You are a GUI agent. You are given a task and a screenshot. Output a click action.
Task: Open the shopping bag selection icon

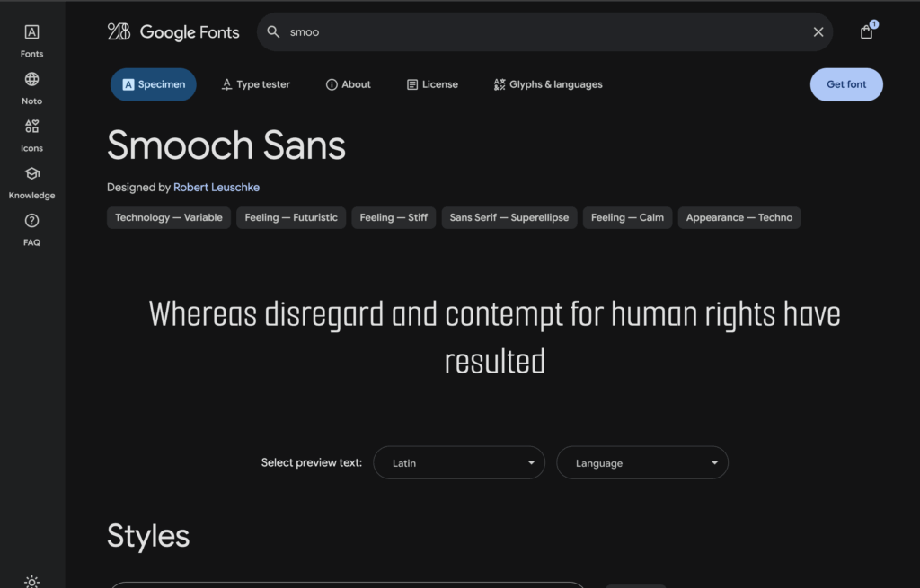pos(867,31)
